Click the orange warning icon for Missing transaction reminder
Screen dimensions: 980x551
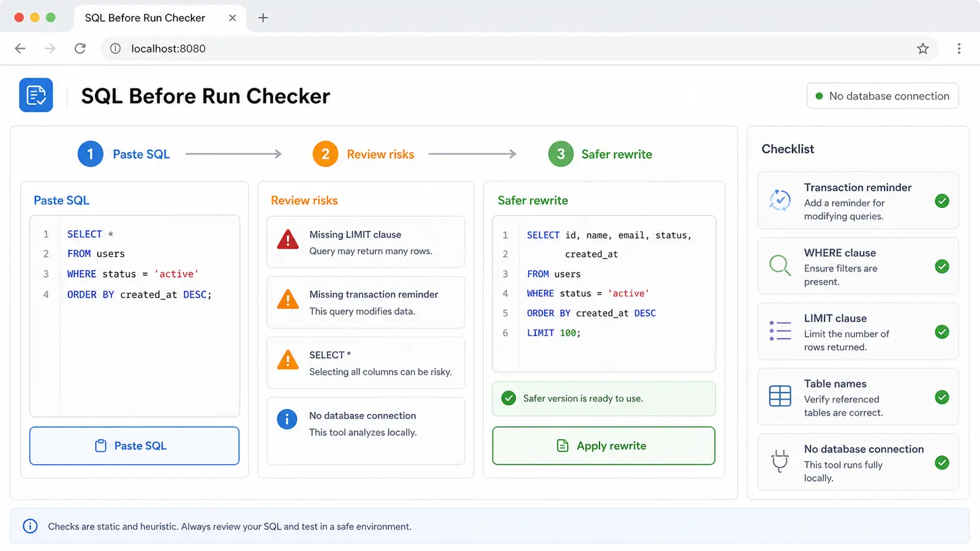[x=287, y=299]
